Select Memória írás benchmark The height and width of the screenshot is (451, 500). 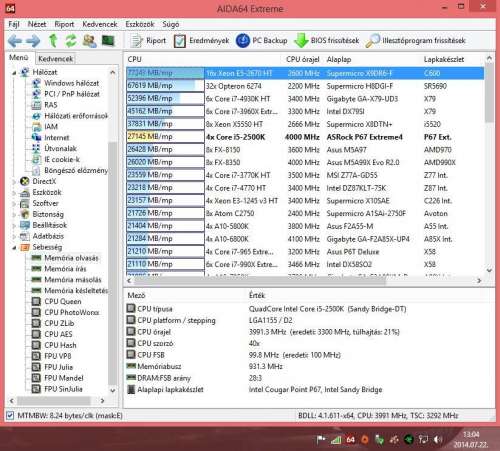click(x=65, y=269)
